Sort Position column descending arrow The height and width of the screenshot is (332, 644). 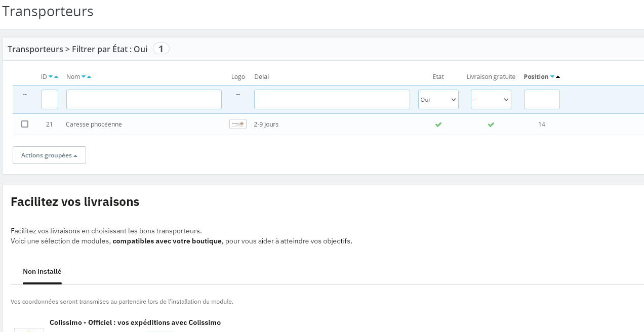coord(552,77)
